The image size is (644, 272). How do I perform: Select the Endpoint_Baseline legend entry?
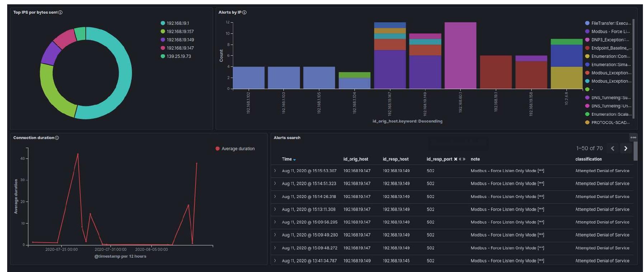pyautogui.click(x=608, y=48)
